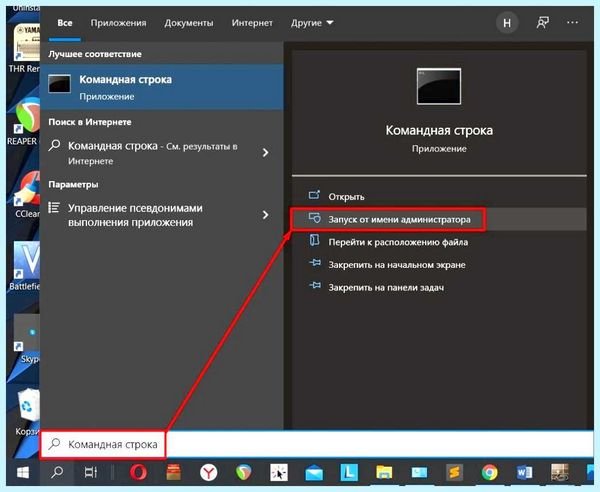Open the feedback person icon
The image size is (600, 492).
pyautogui.click(x=543, y=23)
